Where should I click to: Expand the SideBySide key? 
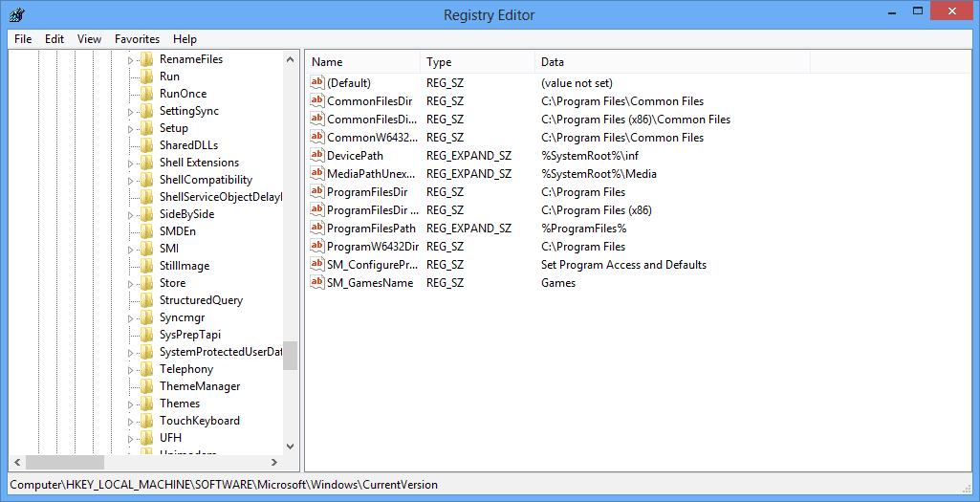[131, 215]
